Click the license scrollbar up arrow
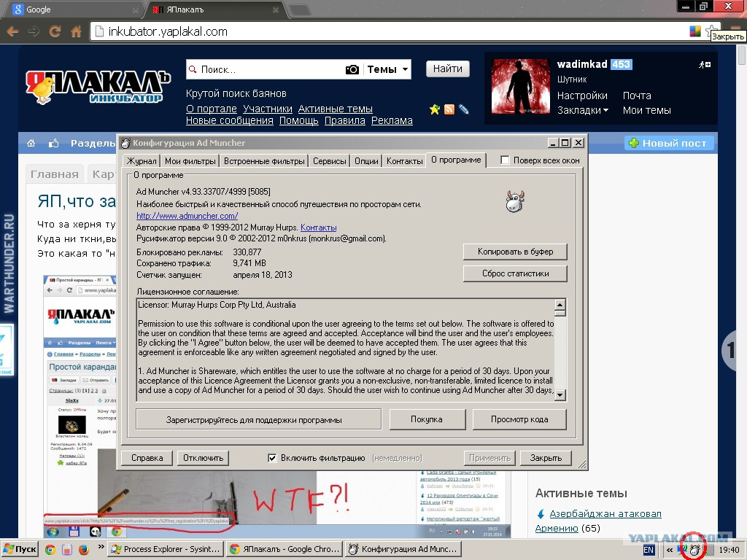Image resolution: width=747 pixels, height=560 pixels. tap(560, 304)
